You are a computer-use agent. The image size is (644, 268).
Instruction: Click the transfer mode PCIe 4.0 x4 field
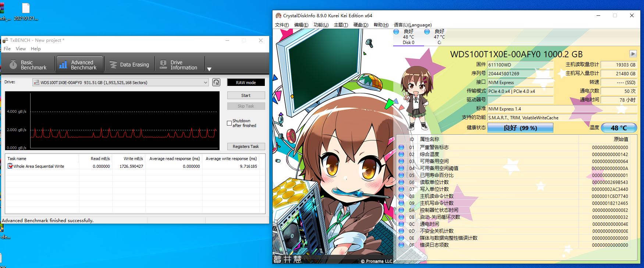[520, 91]
